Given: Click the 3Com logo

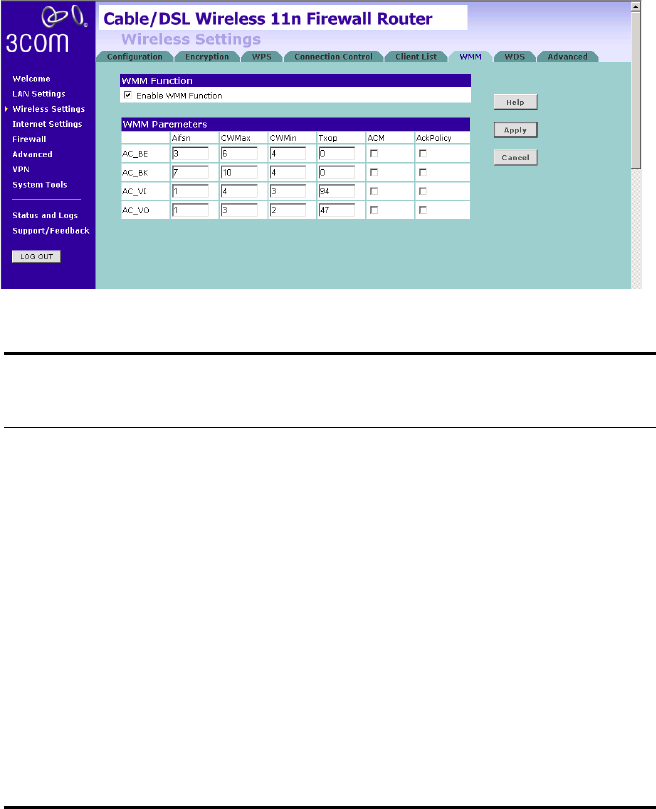Looking at the screenshot, I should point(46,30).
